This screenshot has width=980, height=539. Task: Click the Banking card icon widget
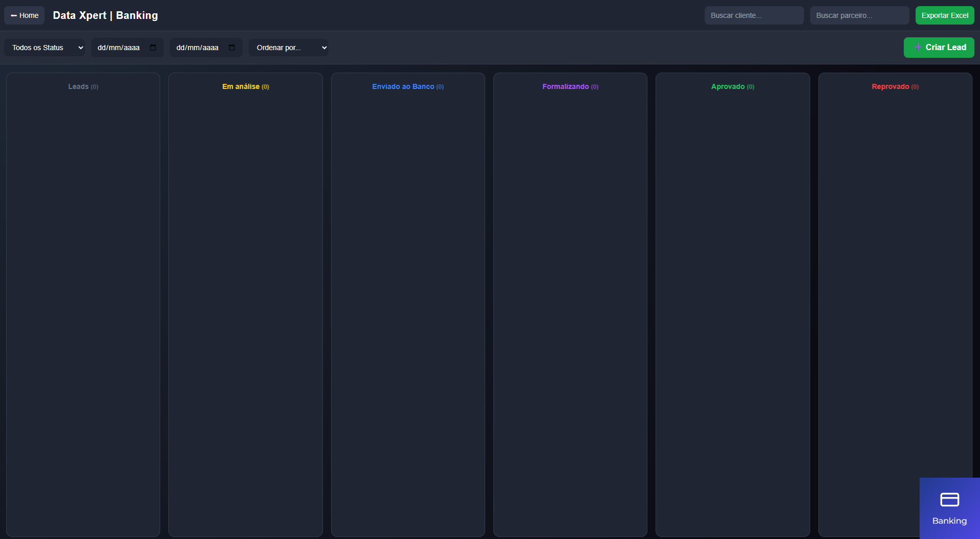[949, 499]
